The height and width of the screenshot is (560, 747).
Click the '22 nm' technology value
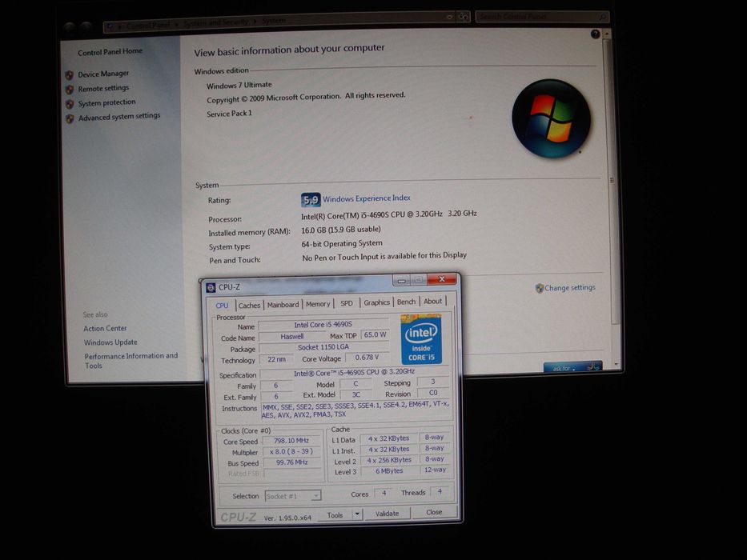[277, 359]
